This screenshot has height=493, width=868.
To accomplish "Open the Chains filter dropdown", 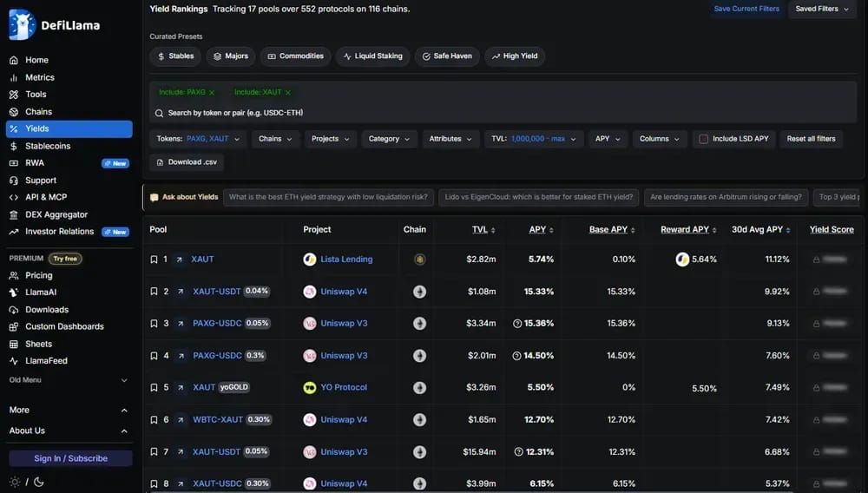I will [x=275, y=139].
